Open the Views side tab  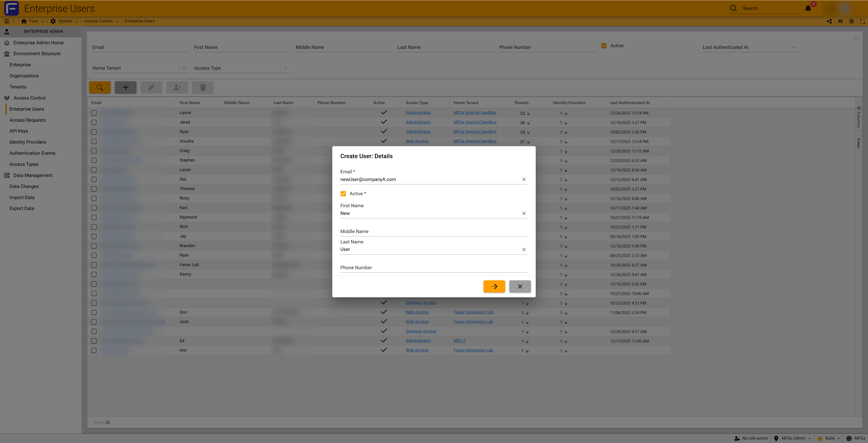tap(859, 143)
